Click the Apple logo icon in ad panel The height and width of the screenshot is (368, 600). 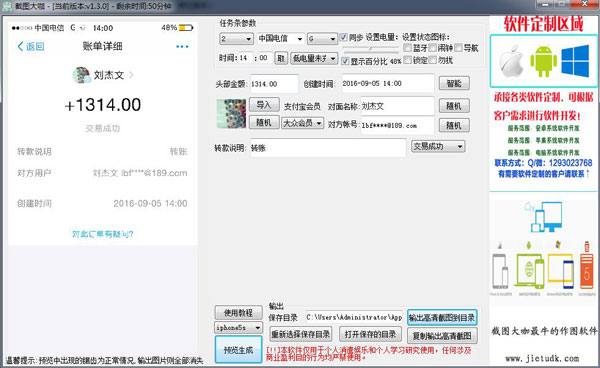point(511,61)
